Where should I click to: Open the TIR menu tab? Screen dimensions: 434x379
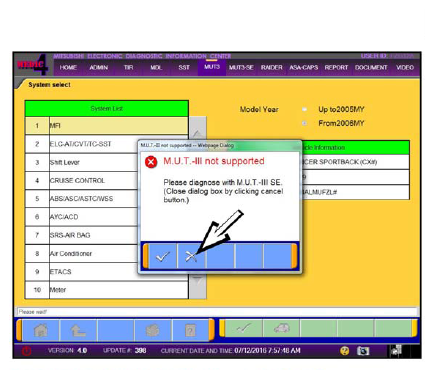pyautogui.click(x=128, y=67)
